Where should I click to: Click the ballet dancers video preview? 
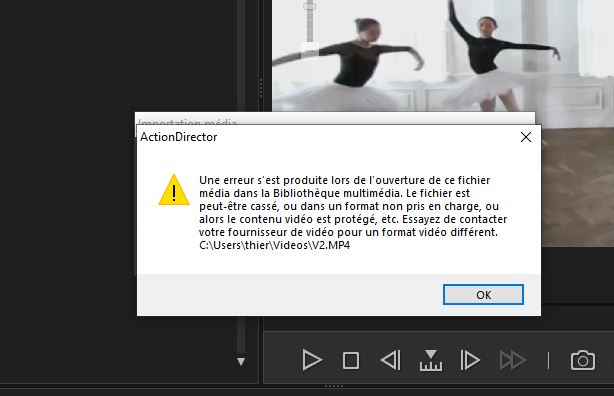click(442, 56)
